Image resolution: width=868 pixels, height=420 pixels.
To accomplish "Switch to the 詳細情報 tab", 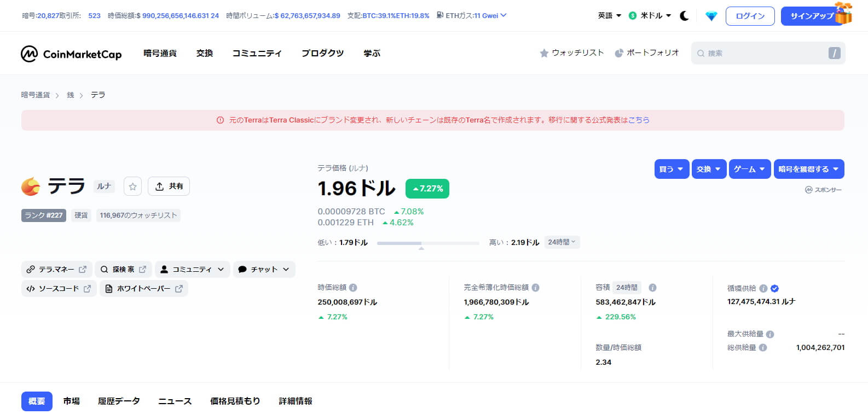I will coord(296,401).
